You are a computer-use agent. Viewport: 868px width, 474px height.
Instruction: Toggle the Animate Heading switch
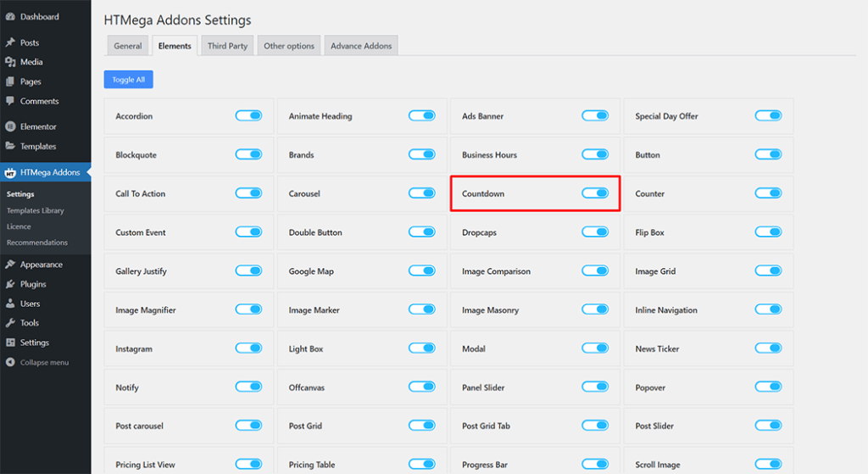[422, 115]
